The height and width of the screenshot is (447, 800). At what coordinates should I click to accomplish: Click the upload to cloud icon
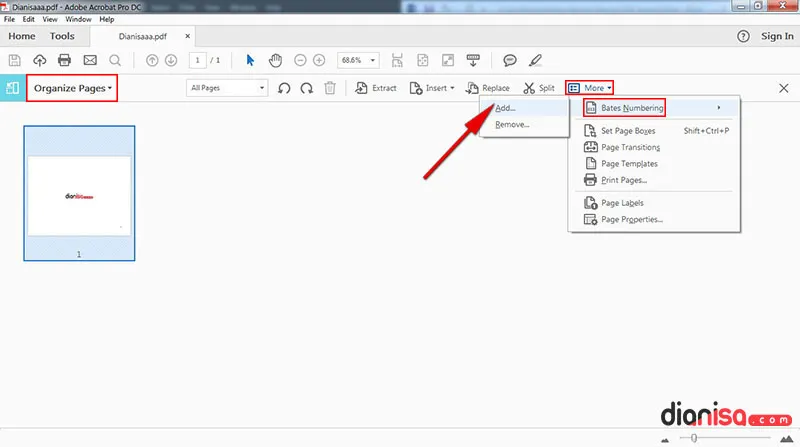(39, 60)
